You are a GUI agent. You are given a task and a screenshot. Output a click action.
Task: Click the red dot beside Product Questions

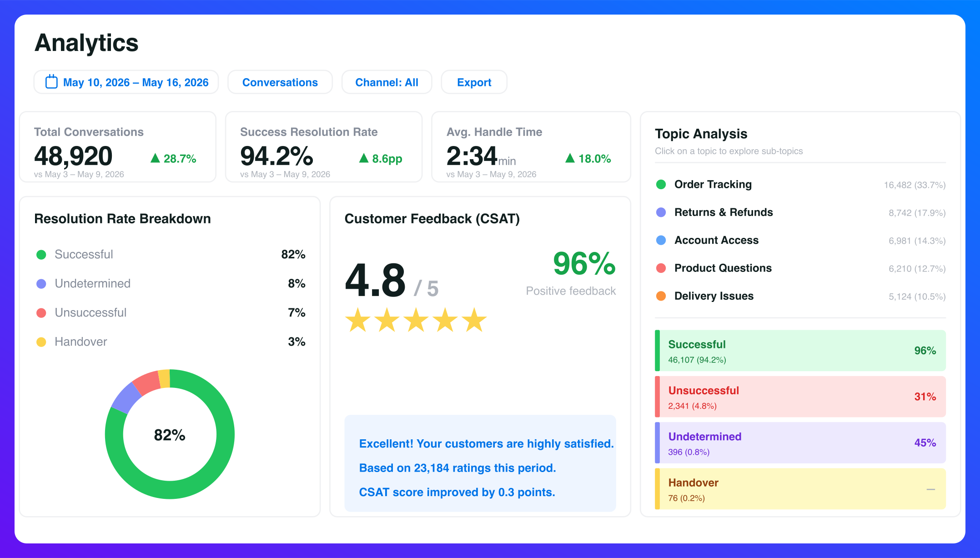661,268
